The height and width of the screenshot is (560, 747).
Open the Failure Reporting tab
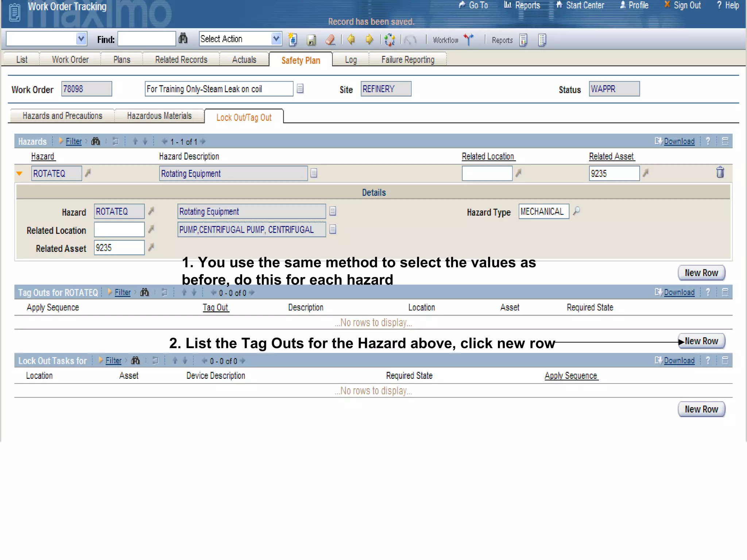(407, 60)
